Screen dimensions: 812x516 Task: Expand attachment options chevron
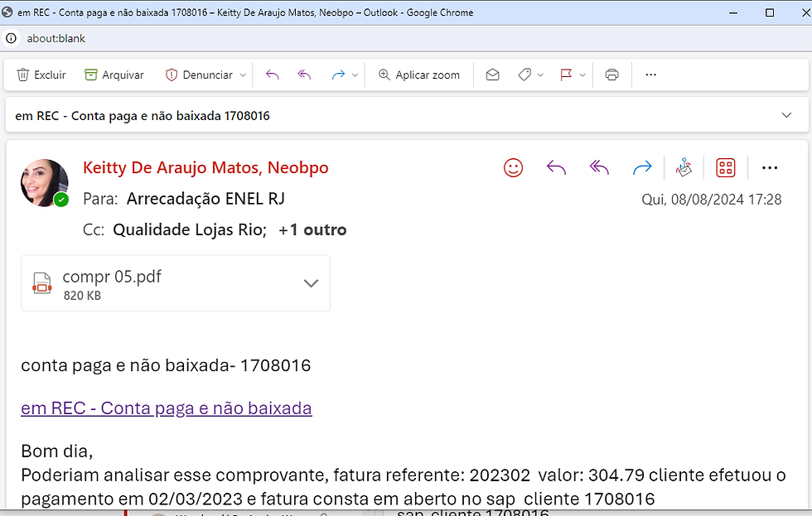[311, 283]
